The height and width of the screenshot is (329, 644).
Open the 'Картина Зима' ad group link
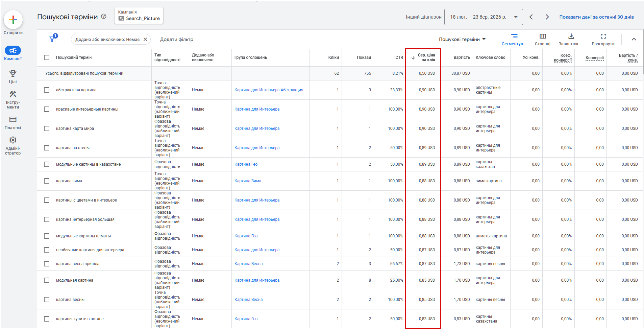[x=248, y=181]
